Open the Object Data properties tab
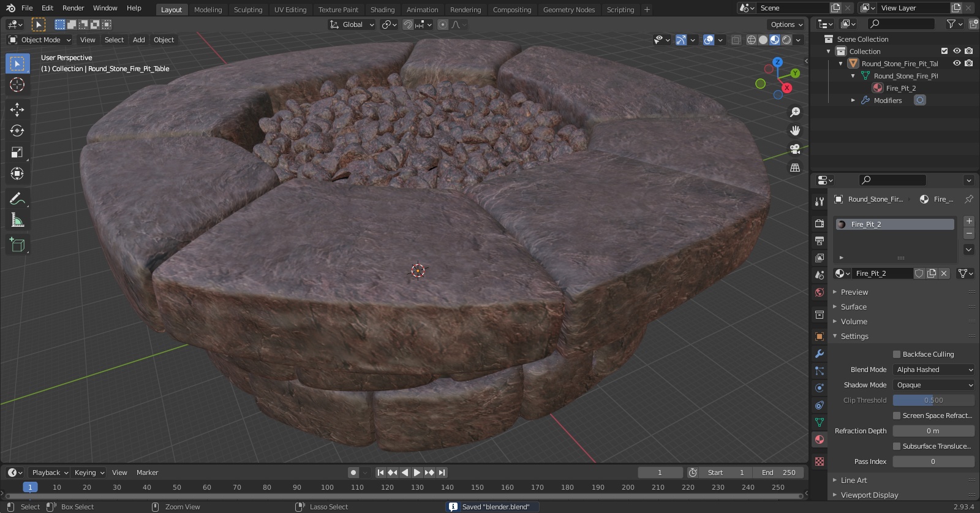The width and height of the screenshot is (980, 513). click(819, 422)
